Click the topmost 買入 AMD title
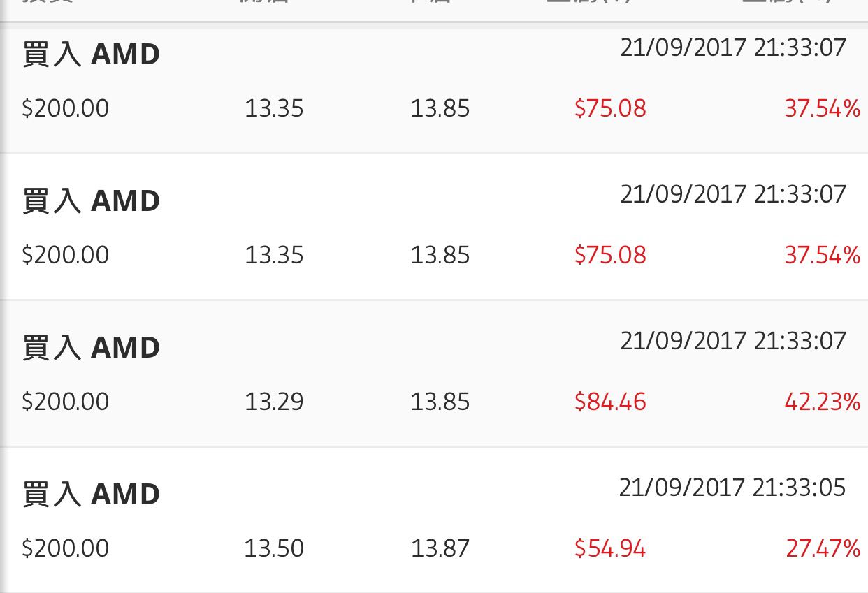Screen dimensions: 868x593 pyautogui.click(x=92, y=54)
